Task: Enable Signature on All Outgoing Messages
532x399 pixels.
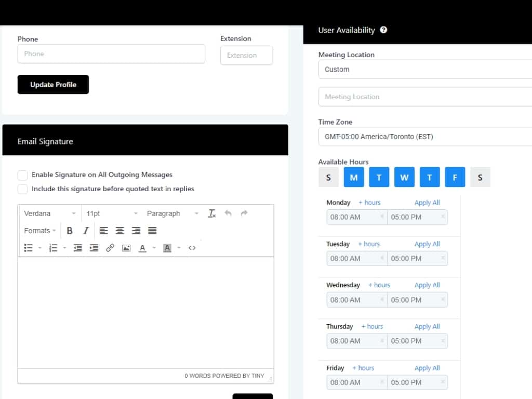Action: (23, 175)
